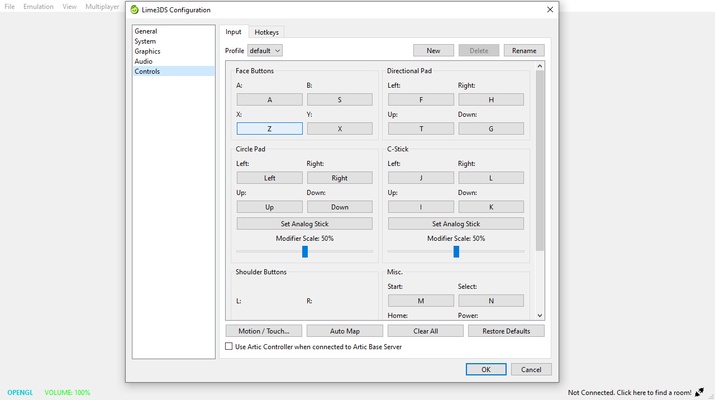Click the Delete profile button
The width and height of the screenshot is (715, 400).
479,51
